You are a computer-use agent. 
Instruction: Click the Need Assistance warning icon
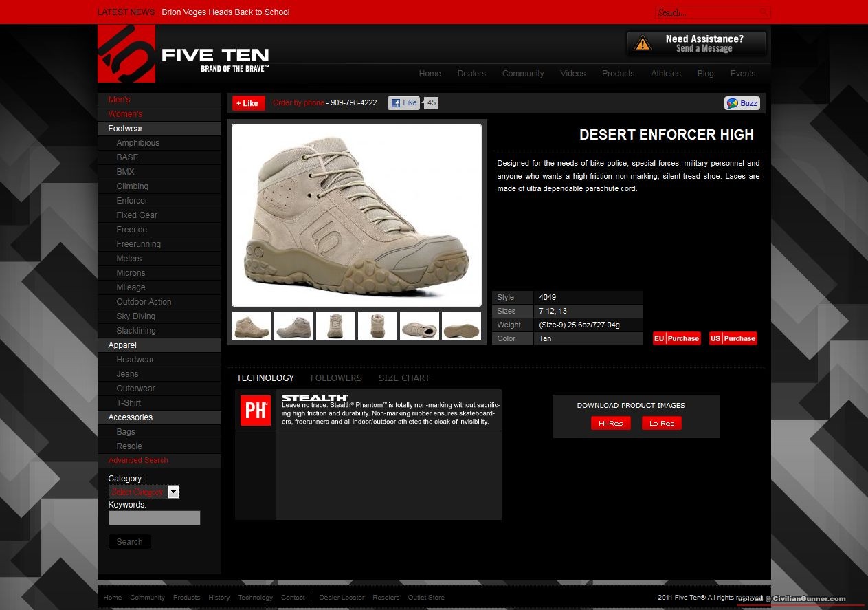pyautogui.click(x=643, y=43)
